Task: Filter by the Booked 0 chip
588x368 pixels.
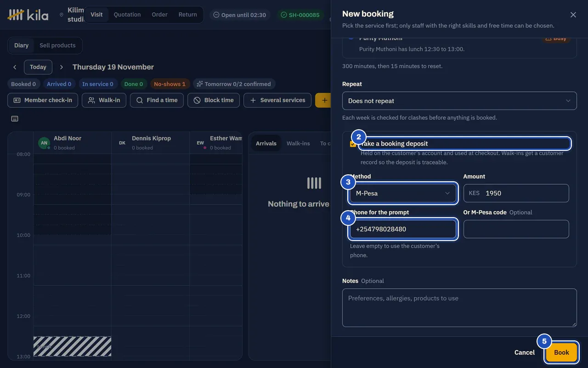Action: click(23, 84)
